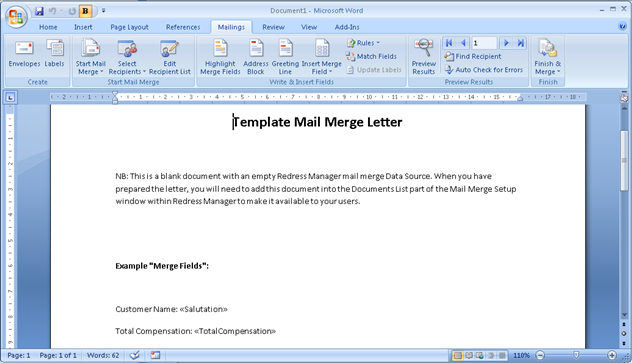Click zoom in plus button

click(x=612, y=355)
